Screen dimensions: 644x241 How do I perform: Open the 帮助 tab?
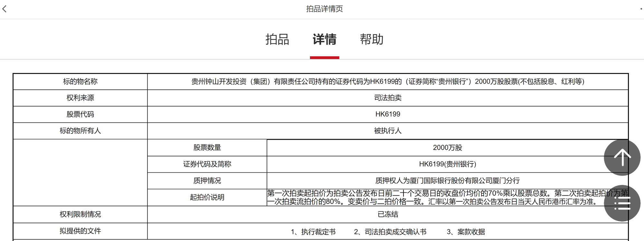pyautogui.click(x=372, y=39)
